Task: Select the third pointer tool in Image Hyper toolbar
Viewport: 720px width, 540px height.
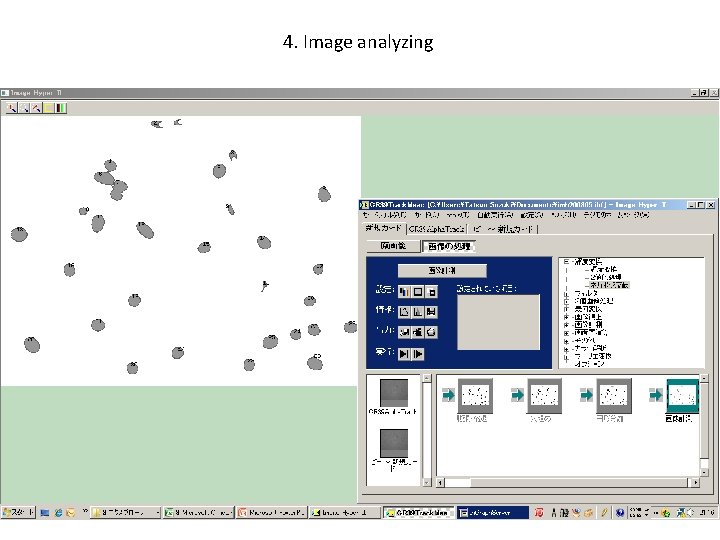Action: [36, 108]
